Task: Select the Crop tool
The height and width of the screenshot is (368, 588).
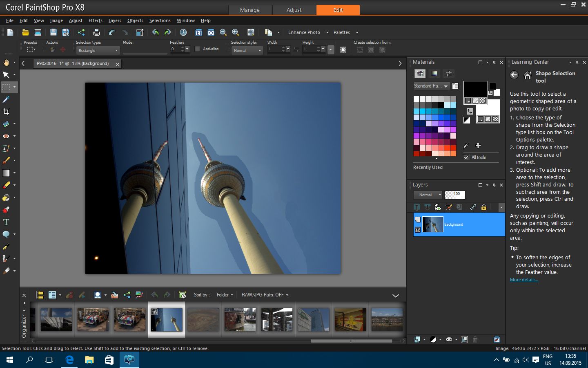Action: [x=6, y=112]
